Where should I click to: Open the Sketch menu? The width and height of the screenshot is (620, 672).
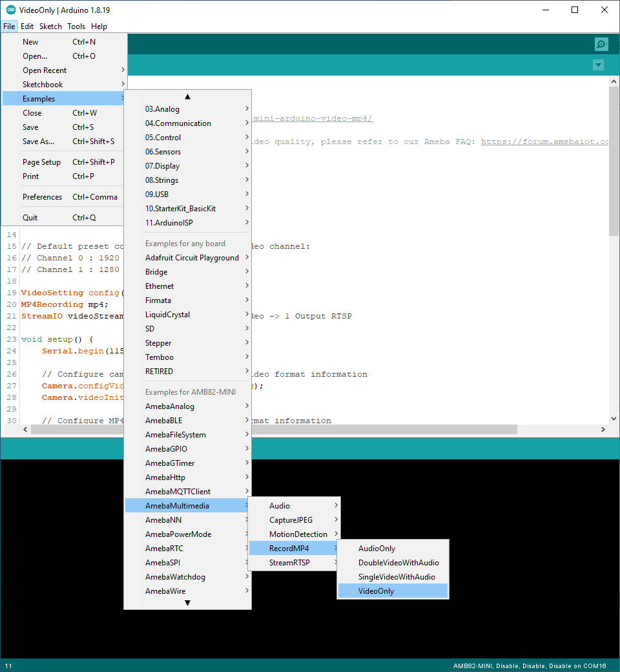50,26
